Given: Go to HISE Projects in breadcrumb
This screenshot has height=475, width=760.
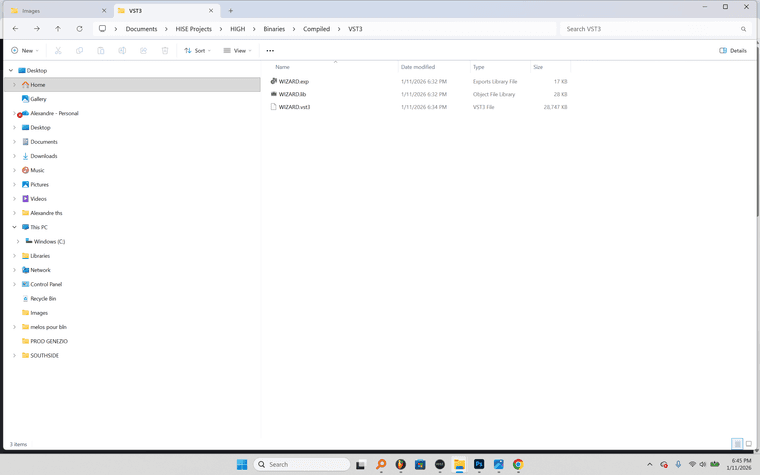Looking at the screenshot, I should pos(193,29).
